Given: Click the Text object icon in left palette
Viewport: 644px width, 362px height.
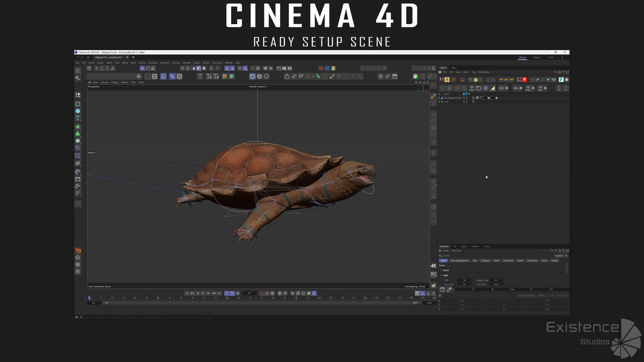Looking at the screenshot, I should 78,118.
